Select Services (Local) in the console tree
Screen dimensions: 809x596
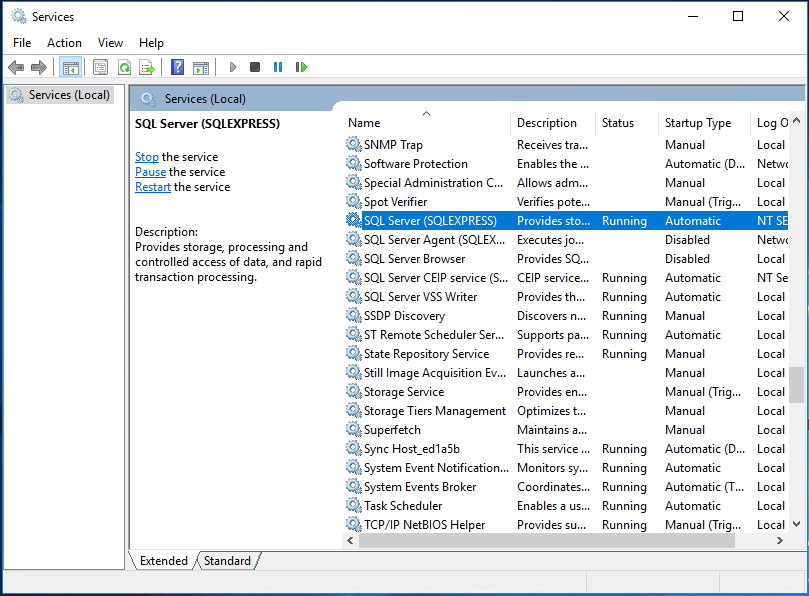69,95
